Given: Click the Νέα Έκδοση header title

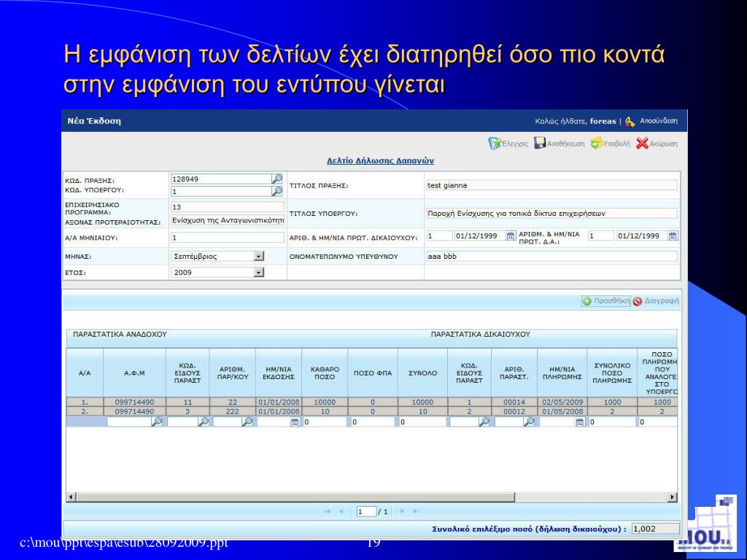Looking at the screenshot, I should pyautogui.click(x=94, y=121).
